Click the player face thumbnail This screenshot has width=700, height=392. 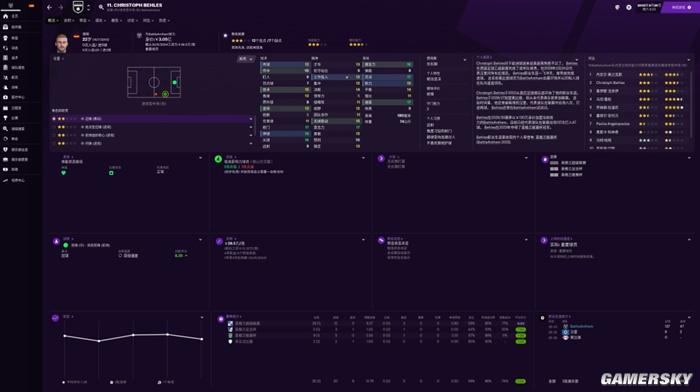(62, 43)
